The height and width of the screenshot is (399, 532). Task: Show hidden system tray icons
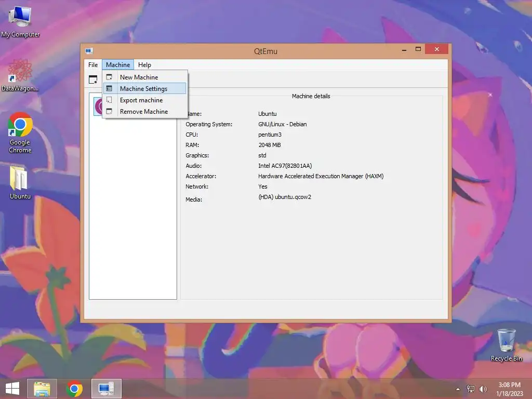pos(458,389)
